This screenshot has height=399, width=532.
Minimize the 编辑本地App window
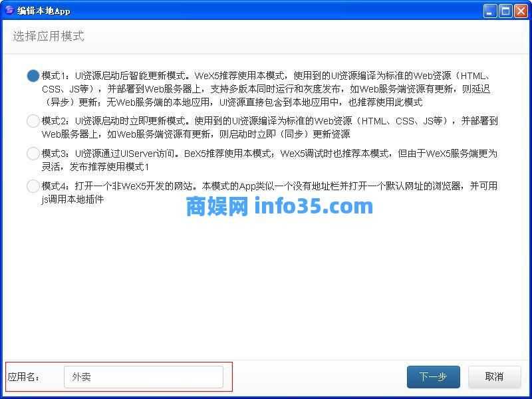point(489,11)
